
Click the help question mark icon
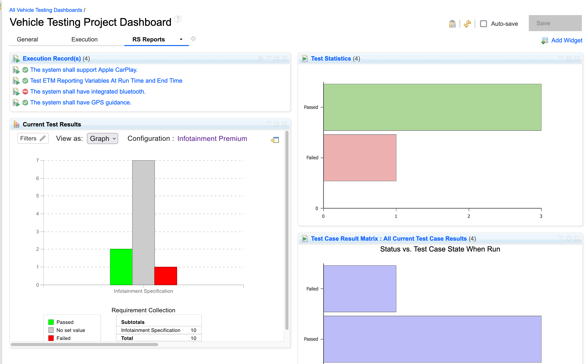(178, 19)
